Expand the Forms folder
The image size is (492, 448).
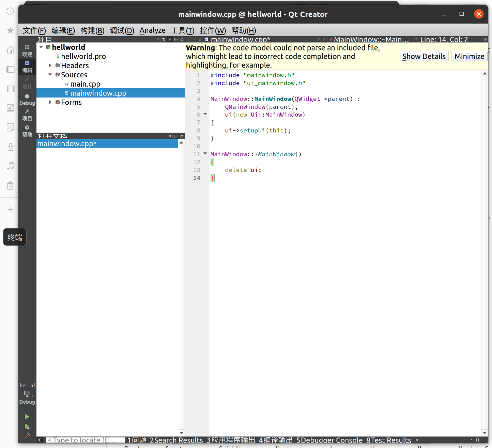tap(50, 102)
